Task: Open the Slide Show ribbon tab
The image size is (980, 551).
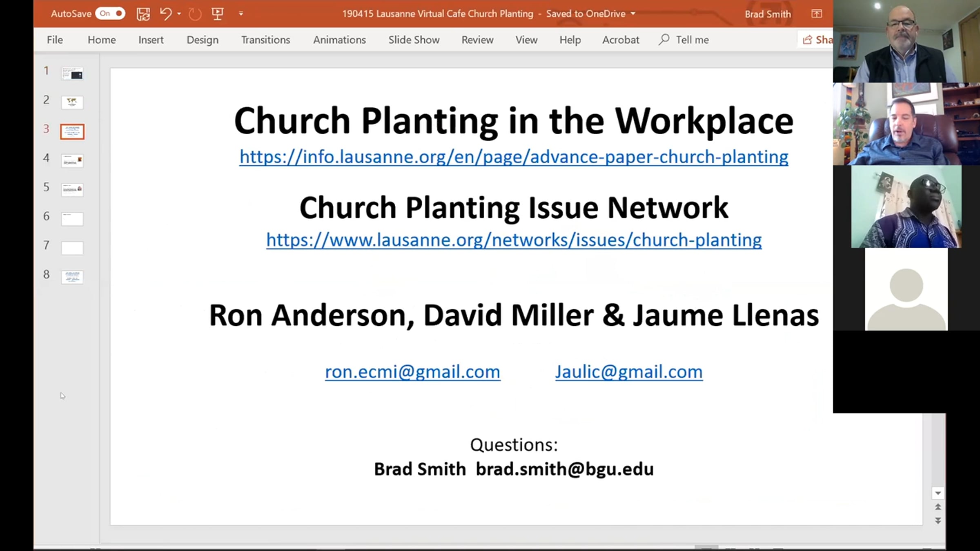Action: [414, 40]
